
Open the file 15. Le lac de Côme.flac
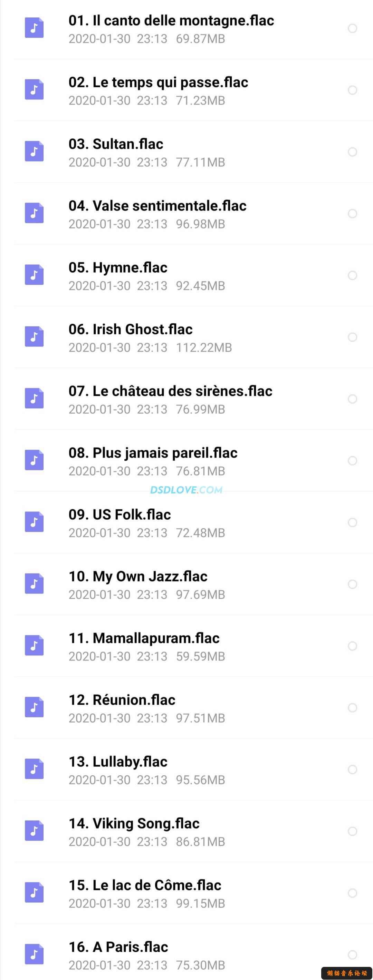pos(193,893)
